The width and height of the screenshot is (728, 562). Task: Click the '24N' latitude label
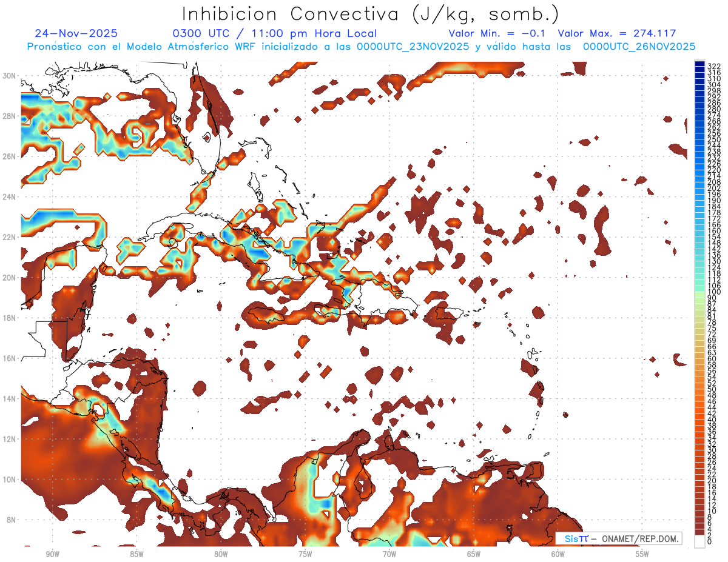10,197
